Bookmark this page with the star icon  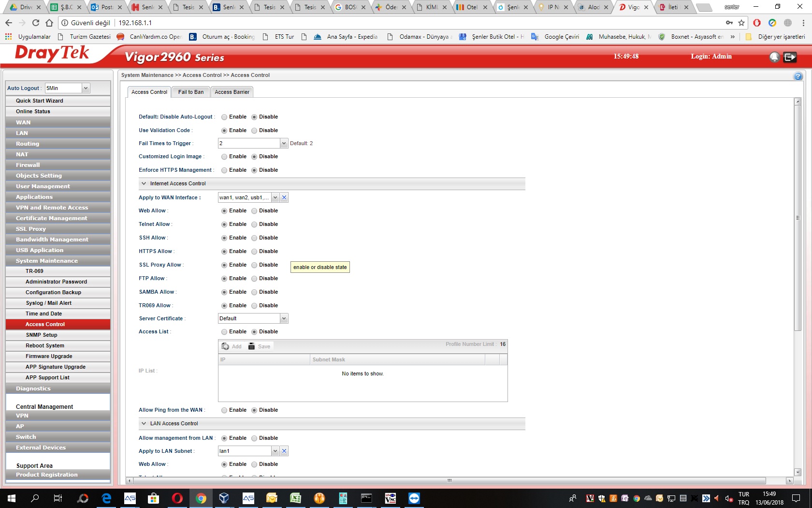[x=741, y=23]
